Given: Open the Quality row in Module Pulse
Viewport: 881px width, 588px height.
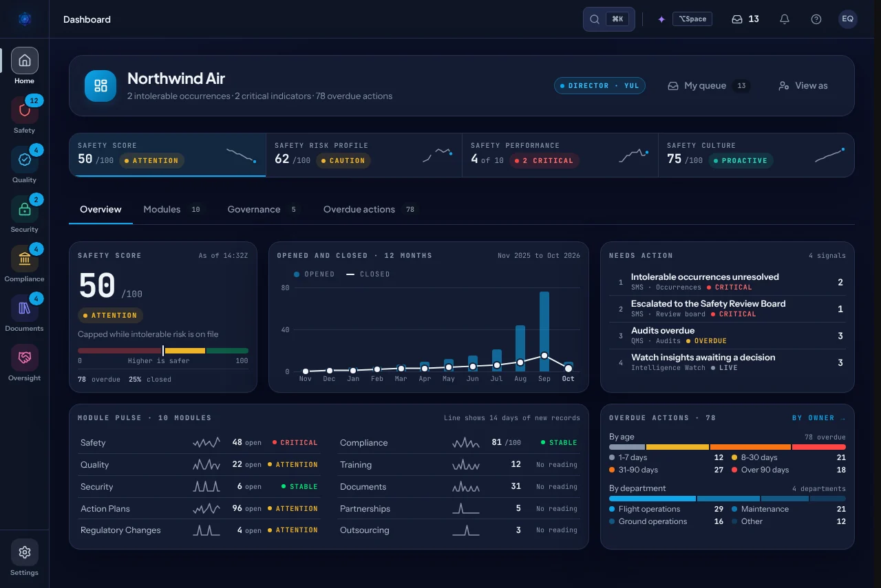Looking at the screenshot, I should tap(199, 465).
